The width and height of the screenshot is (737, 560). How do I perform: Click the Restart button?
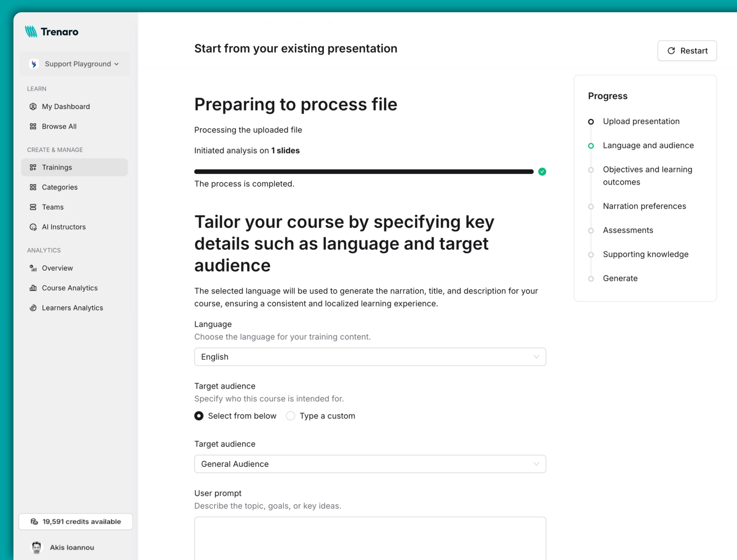(x=687, y=51)
